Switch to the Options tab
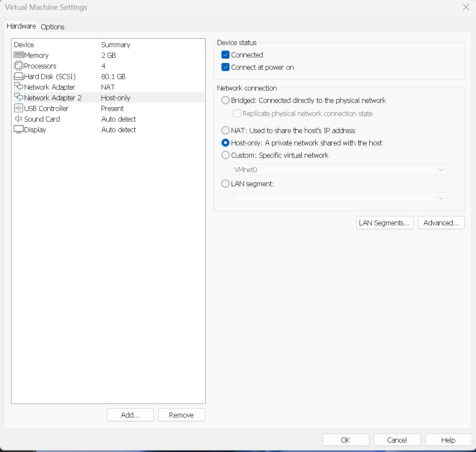Screen dimensions: 476x452 click(x=52, y=26)
